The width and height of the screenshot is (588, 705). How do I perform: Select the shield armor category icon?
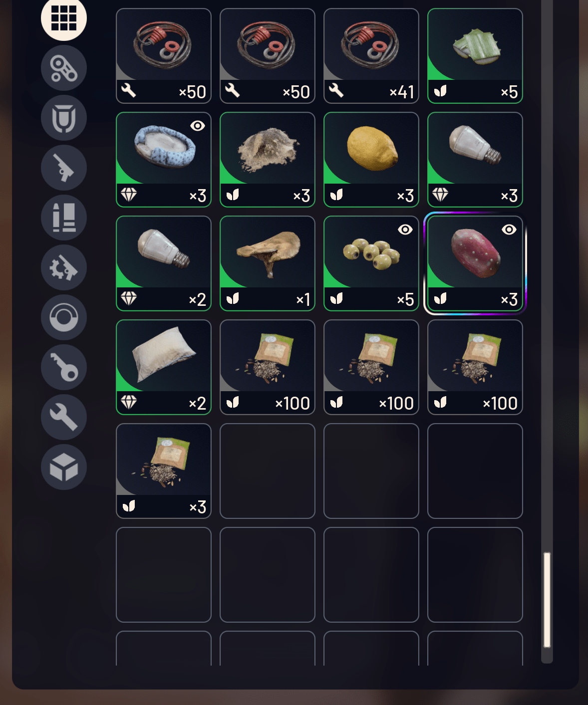point(64,118)
